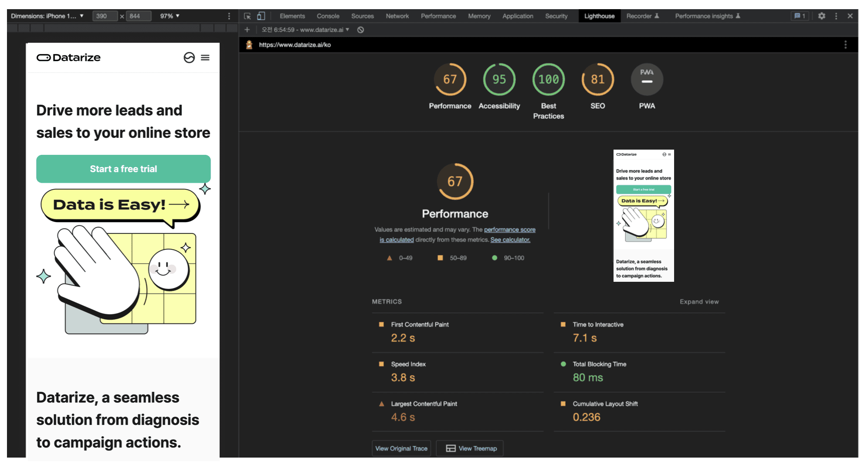This screenshot has height=465, width=868.
Task: Click the large Performance 67 score circle
Action: point(455,181)
